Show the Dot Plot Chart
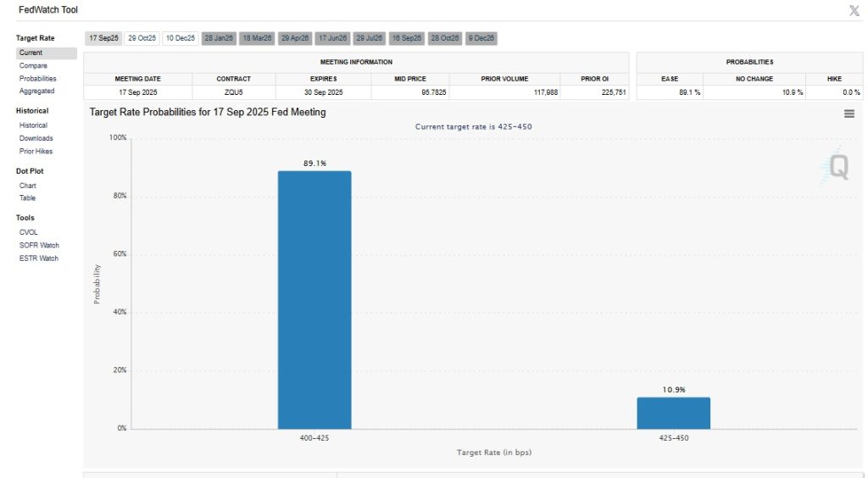 (28, 186)
